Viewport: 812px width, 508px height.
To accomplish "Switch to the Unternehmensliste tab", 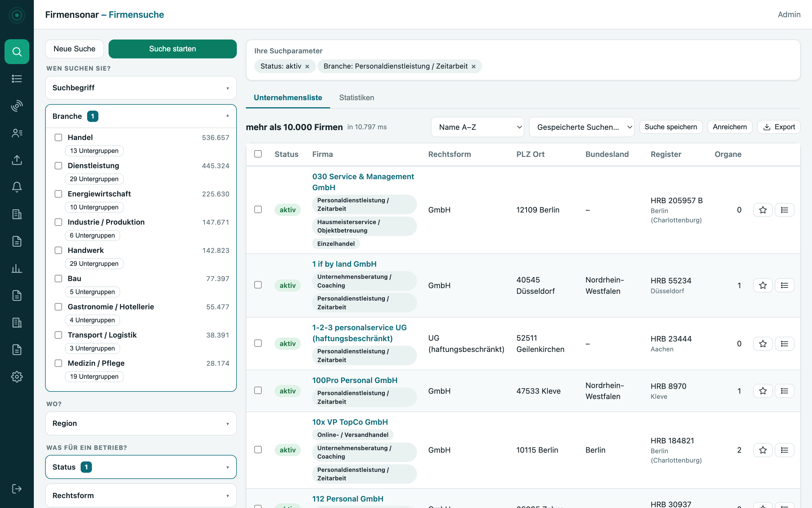I will click(x=288, y=98).
